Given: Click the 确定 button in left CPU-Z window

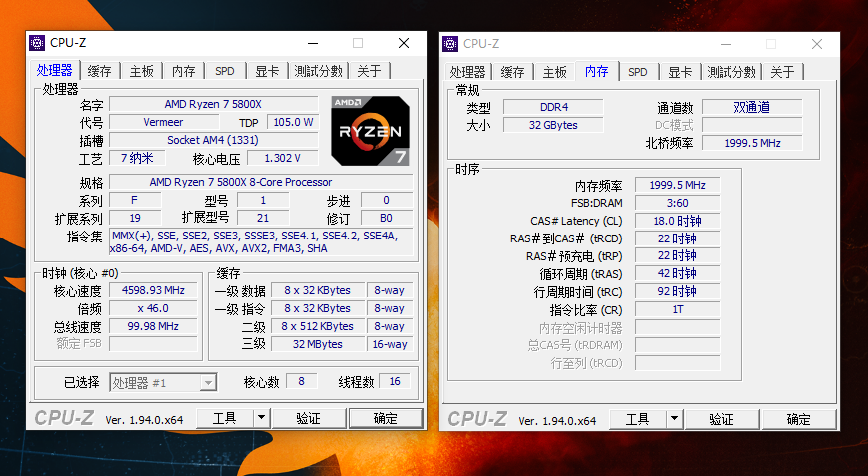Looking at the screenshot, I should click(x=386, y=418).
